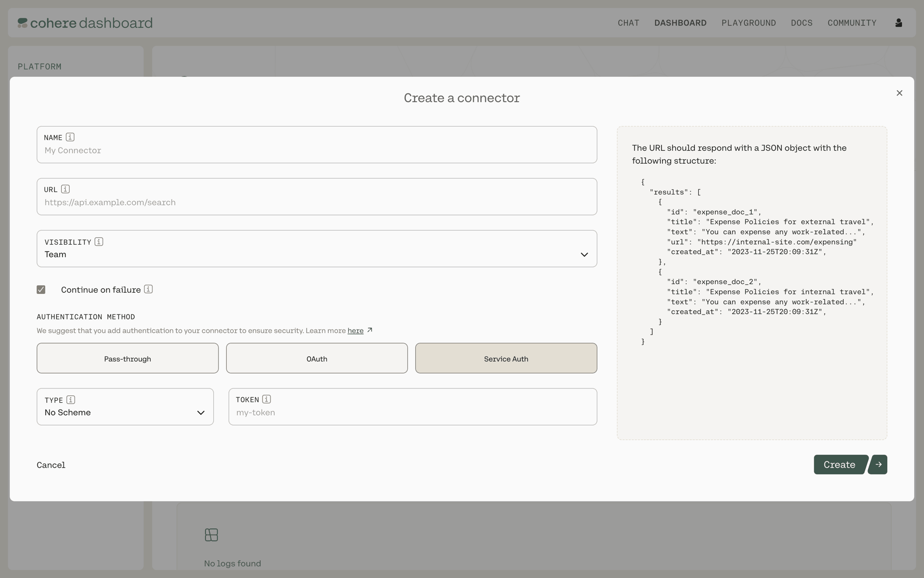Click the Cohere dashboard logo
The image size is (924, 578).
pos(85,23)
